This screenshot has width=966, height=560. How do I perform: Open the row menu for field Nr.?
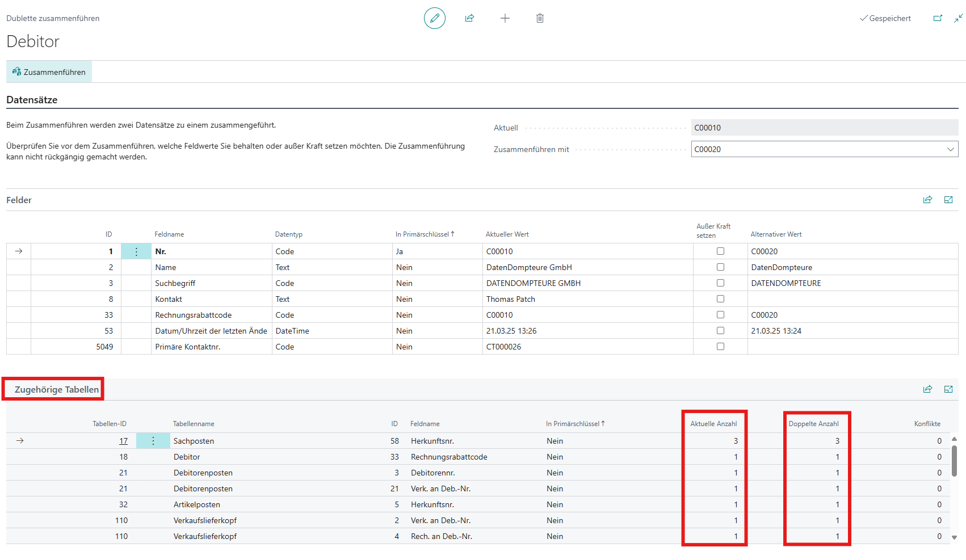tap(136, 251)
